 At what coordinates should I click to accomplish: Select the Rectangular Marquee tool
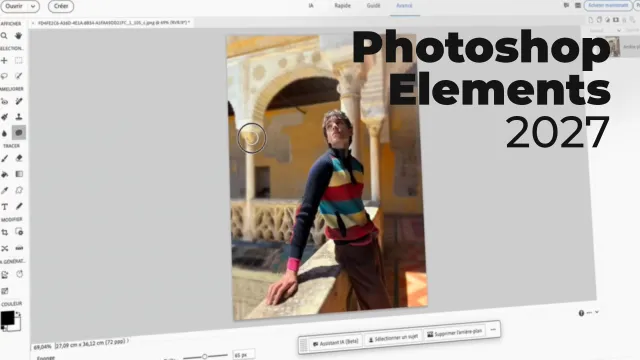click(19, 61)
